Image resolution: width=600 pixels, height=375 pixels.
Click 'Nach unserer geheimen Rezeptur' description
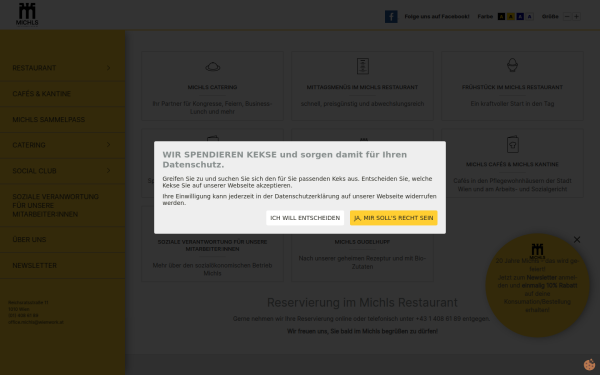click(362, 262)
